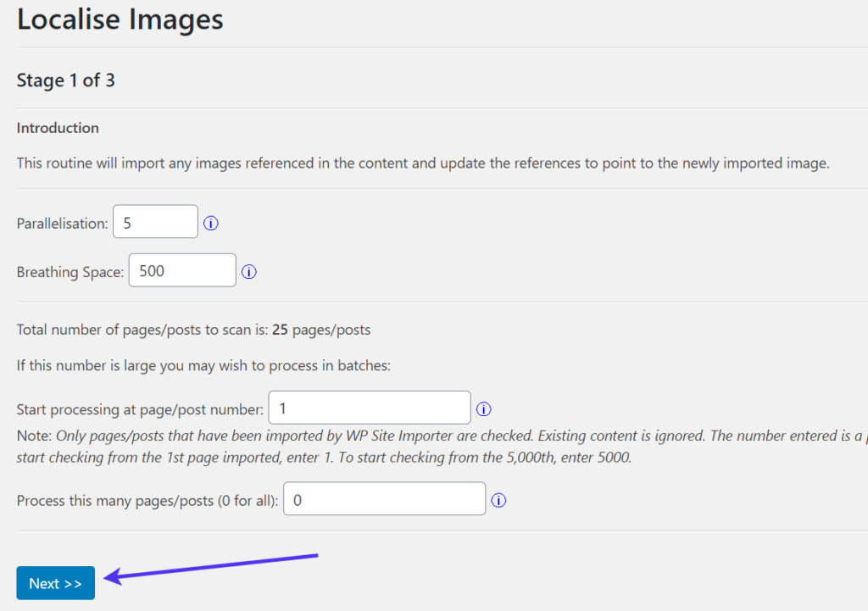This screenshot has width=868, height=611.
Task: Click the total pages/posts to scan text
Action: pos(193,330)
